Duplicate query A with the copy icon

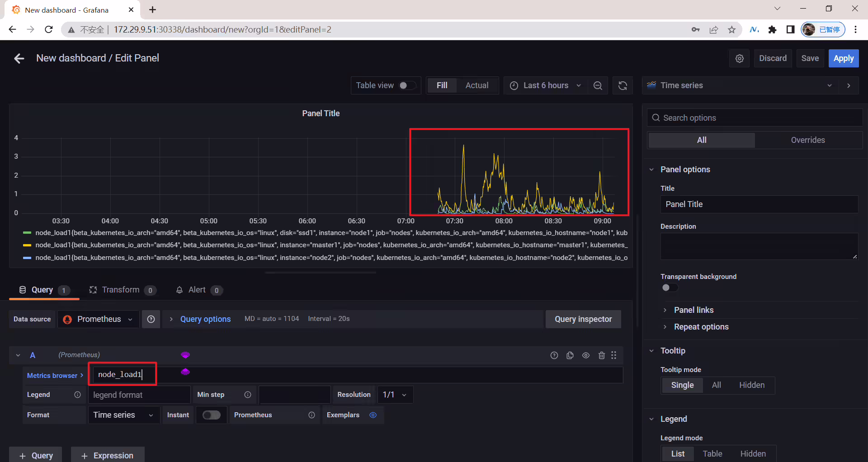(570, 355)
